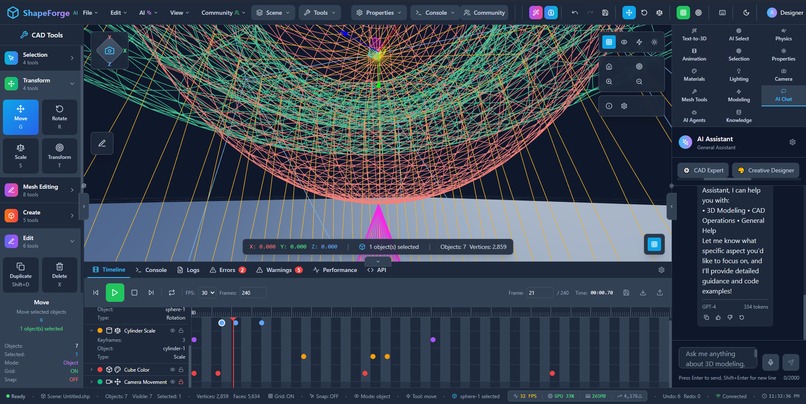Click the timeline export upload icon
This screenshot has width=806, height=404.
click(x=660, y=292)
